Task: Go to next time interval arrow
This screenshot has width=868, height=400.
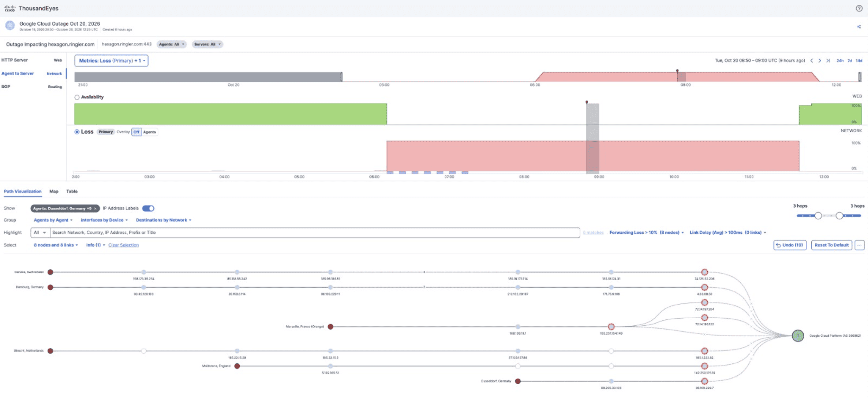Action: coord(820,61)
